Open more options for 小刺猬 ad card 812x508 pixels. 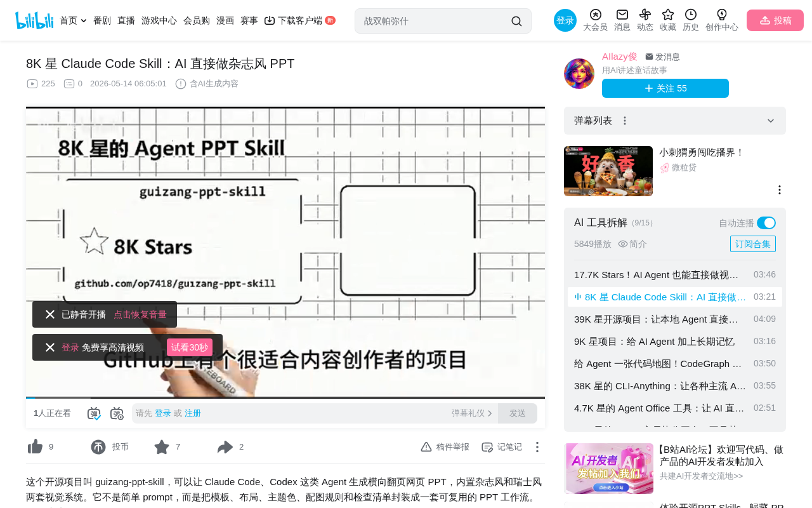point(780,190)
